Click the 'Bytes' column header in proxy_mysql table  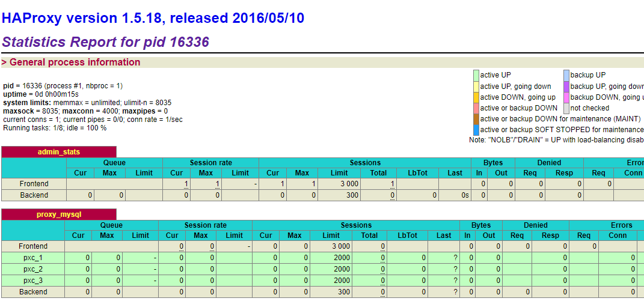click(481, 225)
